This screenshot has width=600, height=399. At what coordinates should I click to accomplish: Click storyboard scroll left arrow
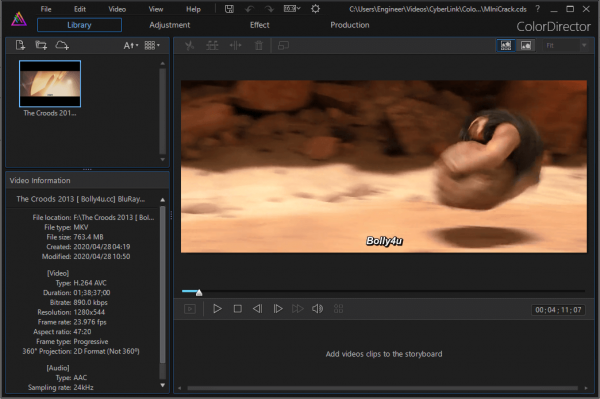click(x=179, y=388)
